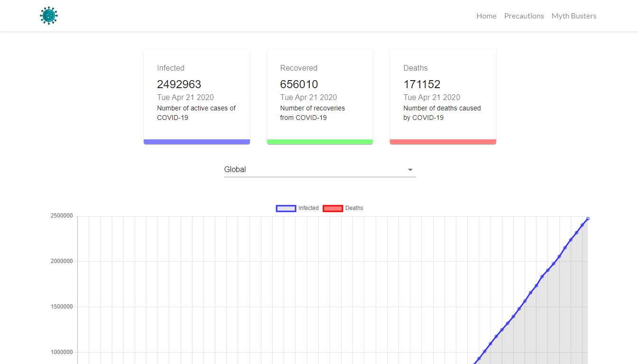The height and width of the screenshot is (364, 638).
Task: Click the Deaths legend label
Action: click(354, 208)
